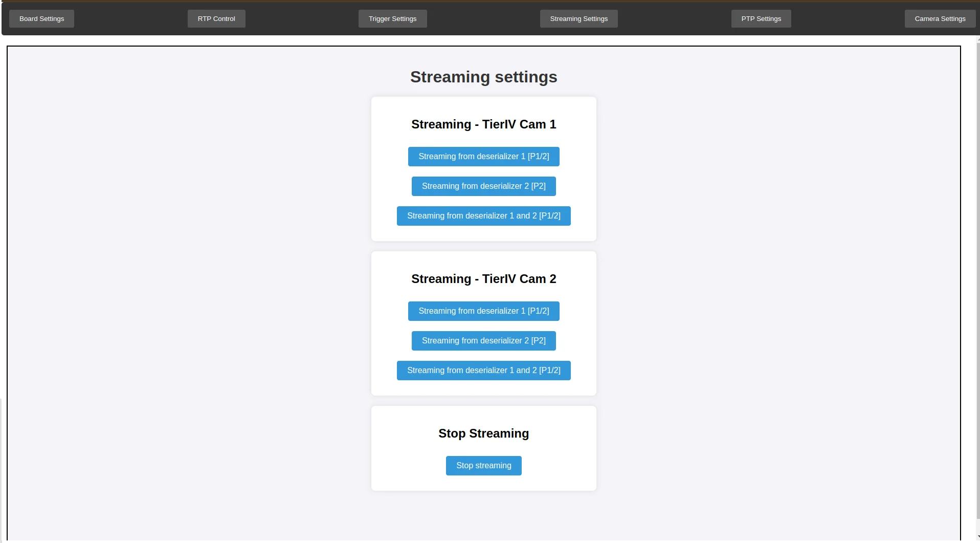The image size is (980, 543).
Task: Go to PTP Settings
Action: pos(761,19)
